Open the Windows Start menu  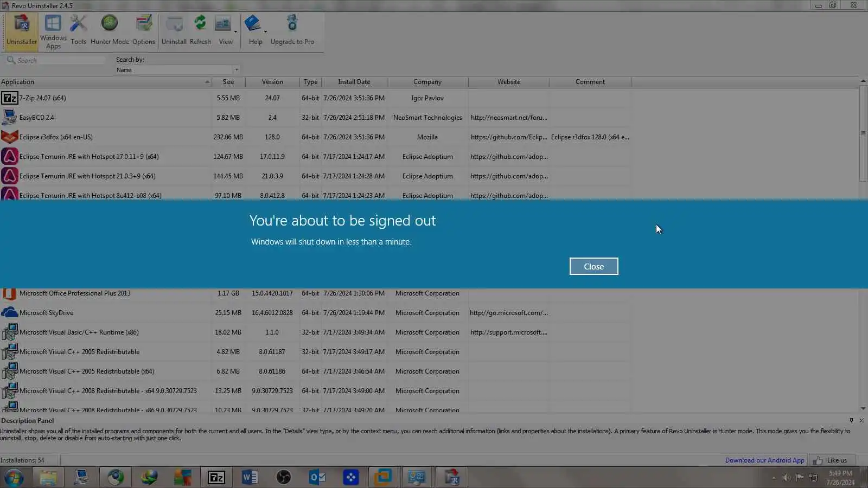[14, 478]
